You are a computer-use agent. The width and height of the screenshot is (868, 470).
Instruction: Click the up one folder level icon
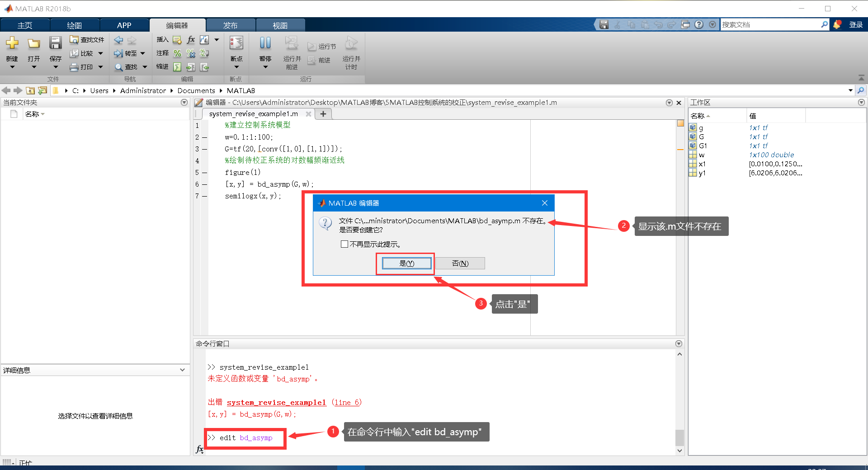[x=30, y=90]
